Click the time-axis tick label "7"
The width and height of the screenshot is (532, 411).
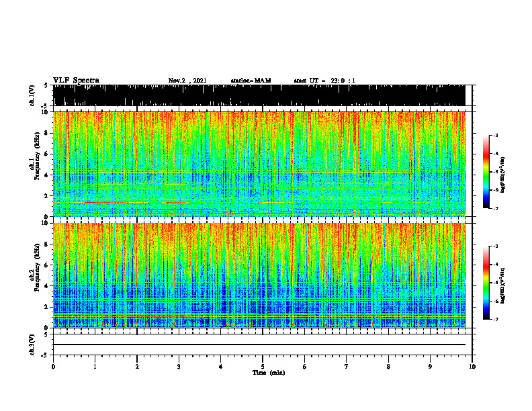coord(347,367)
